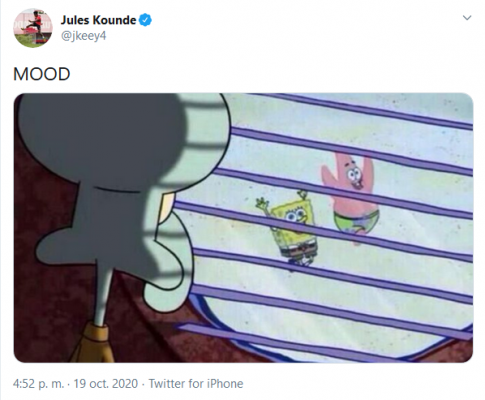Image resolution: width=485 pixels, height=400 pixels.
Task: Open the Jules Kounde display name
Action: (98, 20)
